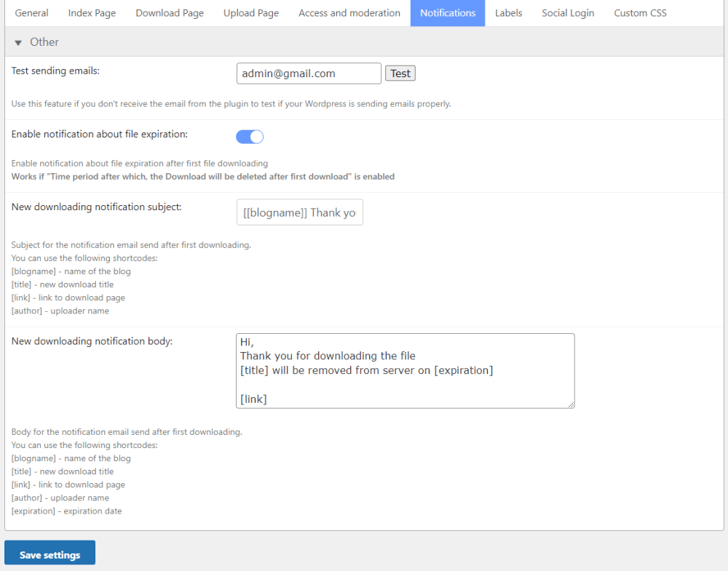Focus the test email address field
Viewport: 728px width, 571px height.
(309, 73)
